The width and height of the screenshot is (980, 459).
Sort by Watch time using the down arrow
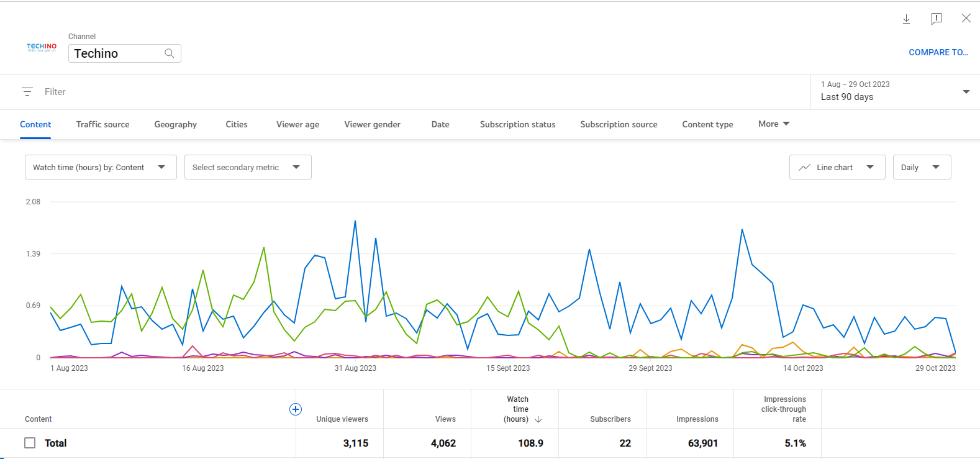(x=538, y=420)
